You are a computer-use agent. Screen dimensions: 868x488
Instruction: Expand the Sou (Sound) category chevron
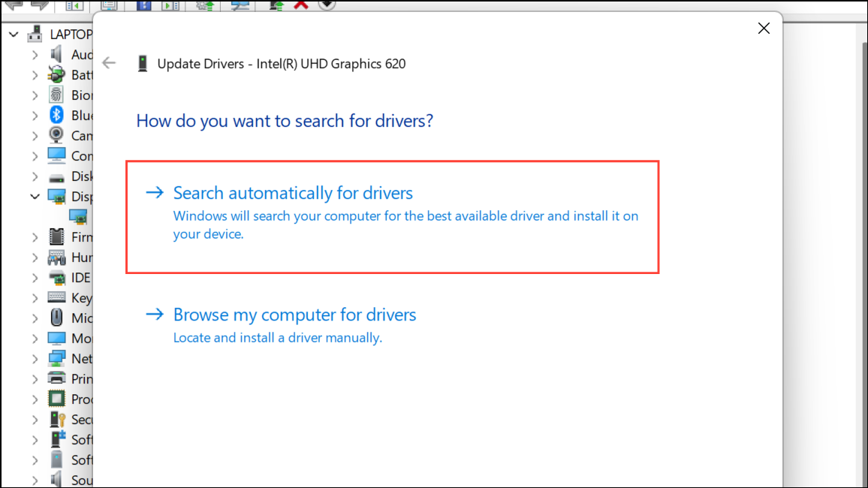click(x=35, y=480)
